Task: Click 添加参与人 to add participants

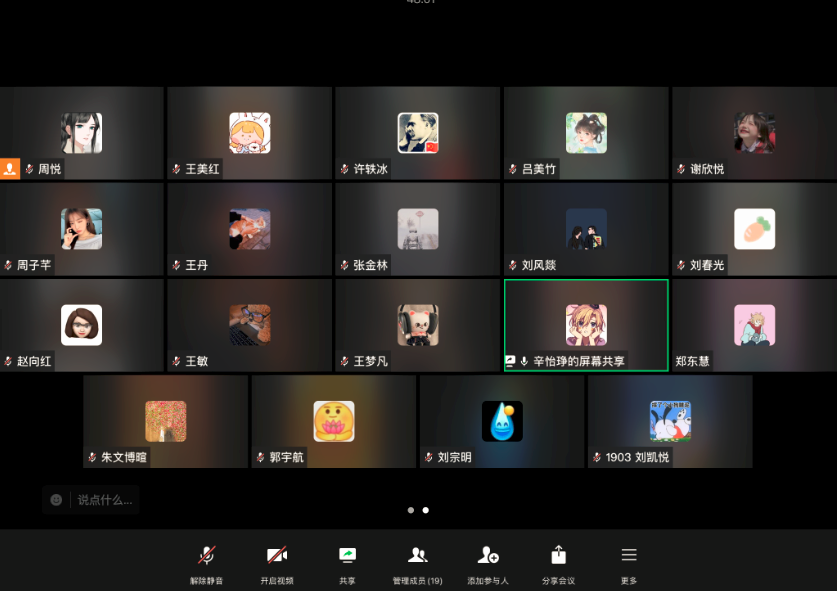Action: click(488, 556)
